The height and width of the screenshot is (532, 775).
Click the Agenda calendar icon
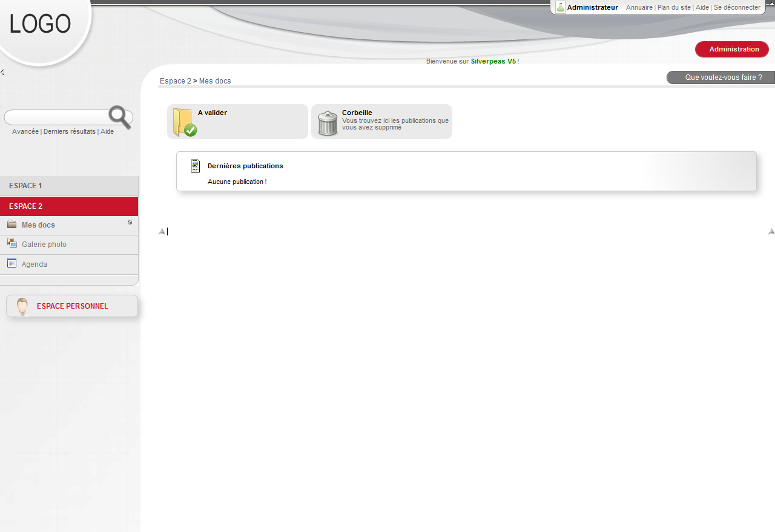point(12,263)
